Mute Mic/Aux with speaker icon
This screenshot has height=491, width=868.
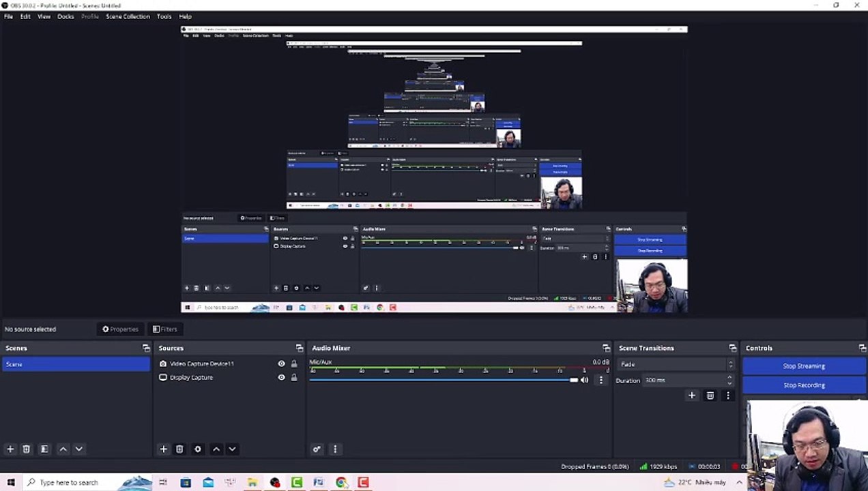(x=584, y=380)
